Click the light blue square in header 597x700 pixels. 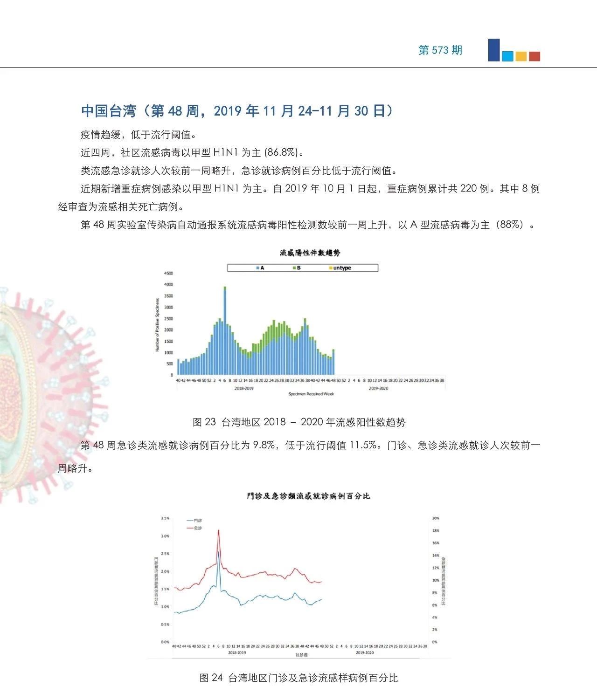pyautogui.click(x=507, y=56)
